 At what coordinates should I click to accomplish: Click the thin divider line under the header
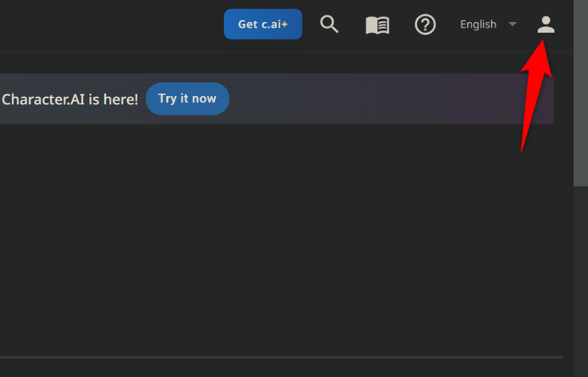coord(283,52)
